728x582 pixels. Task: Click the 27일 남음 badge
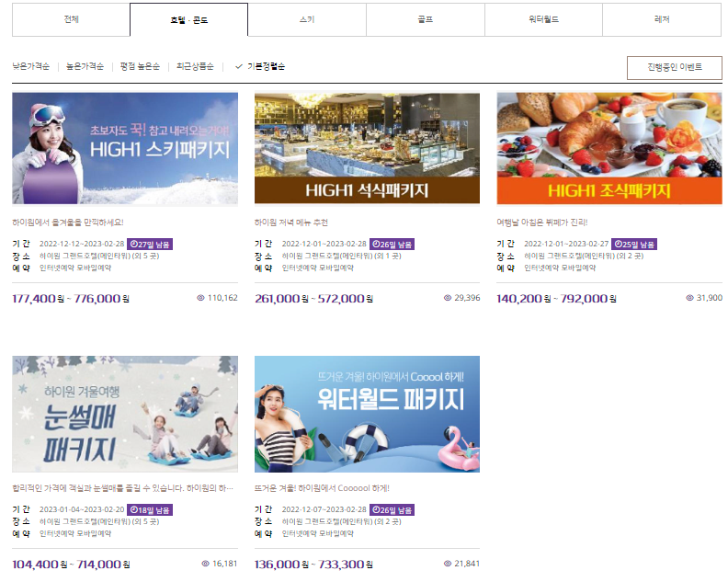tap(150, 245)
